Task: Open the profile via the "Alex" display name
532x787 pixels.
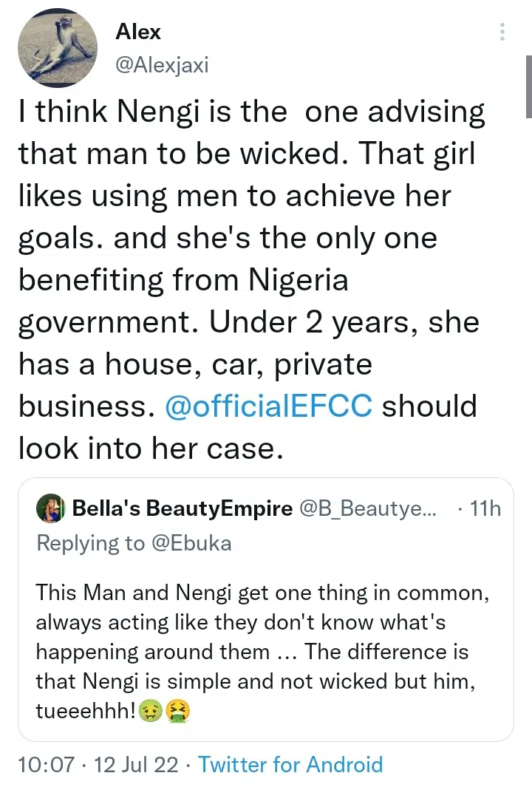Action: click(x=138, y=32)
